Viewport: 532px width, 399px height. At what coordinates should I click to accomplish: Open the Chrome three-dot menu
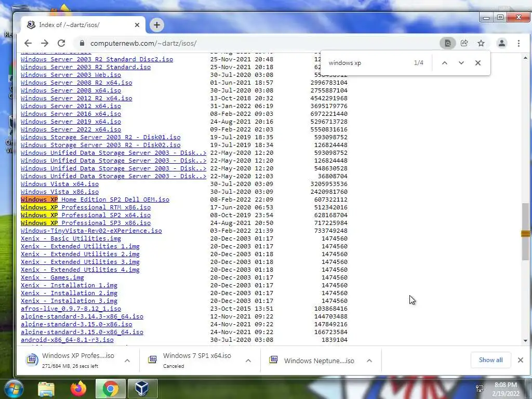point(518,43)
